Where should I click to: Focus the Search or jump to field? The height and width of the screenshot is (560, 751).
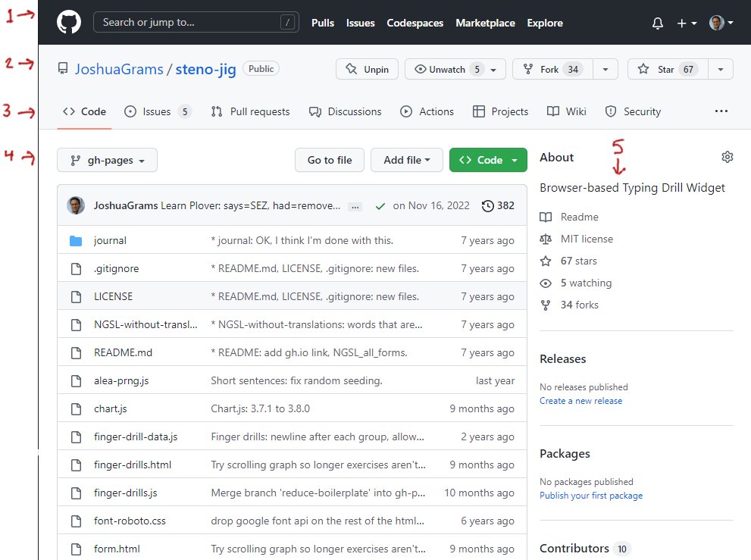(x=196, y=22)
